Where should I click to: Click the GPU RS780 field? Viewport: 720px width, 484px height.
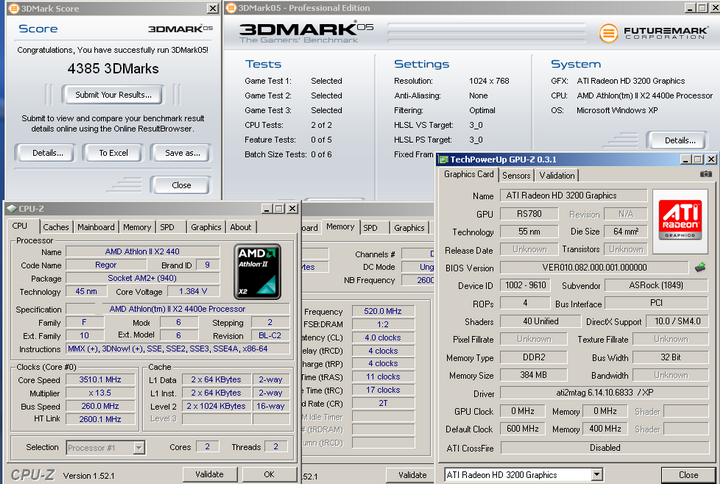pos(529,214)
